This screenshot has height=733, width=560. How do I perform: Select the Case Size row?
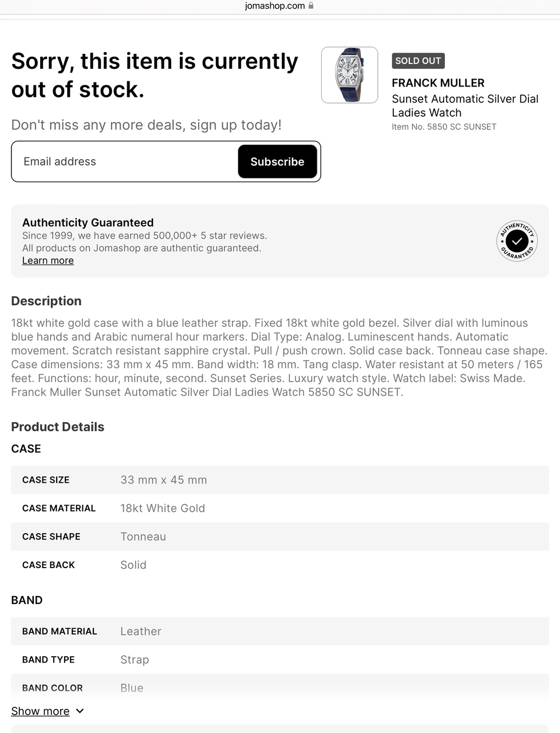pos(279,480)
